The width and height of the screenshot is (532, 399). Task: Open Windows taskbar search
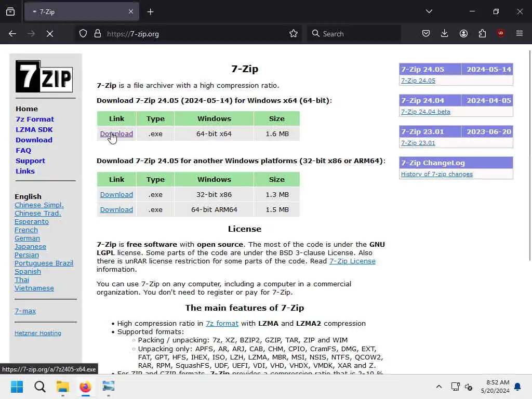click(x=39, y=387)
